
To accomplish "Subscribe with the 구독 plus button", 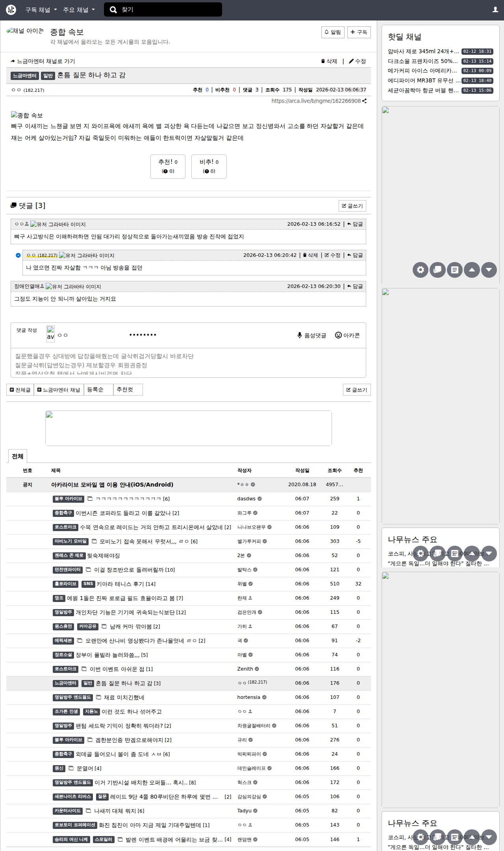I will click(x=359, y=32).
